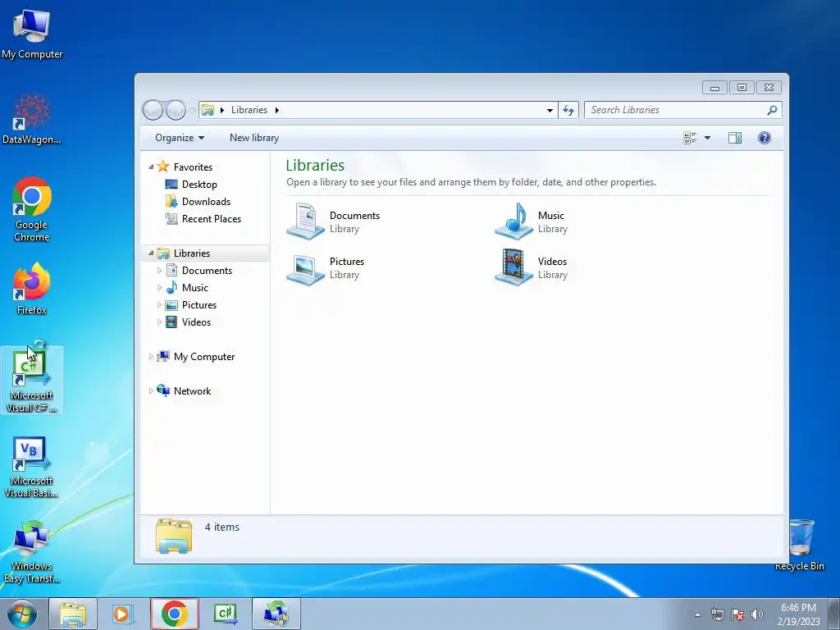Click the Help question mark icon
The image size is (840, 630).
click(x=765, y=138)
